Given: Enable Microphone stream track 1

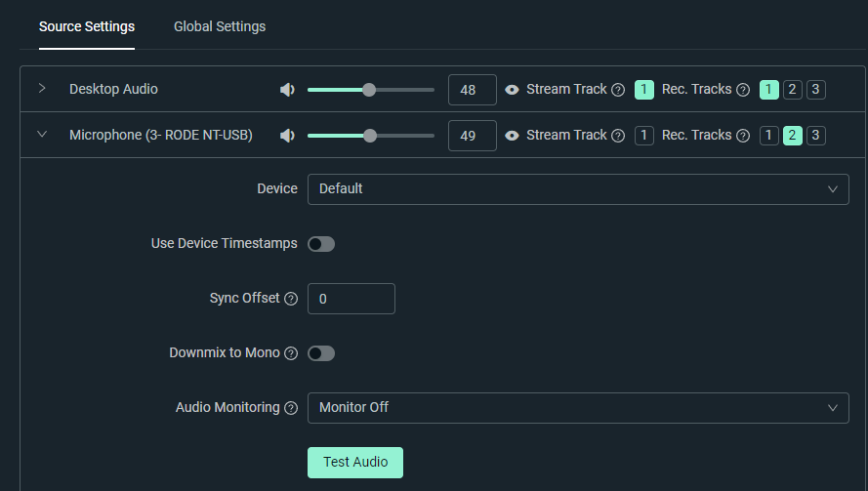Looking at the screenshot, I should click(x=643, y=136).
